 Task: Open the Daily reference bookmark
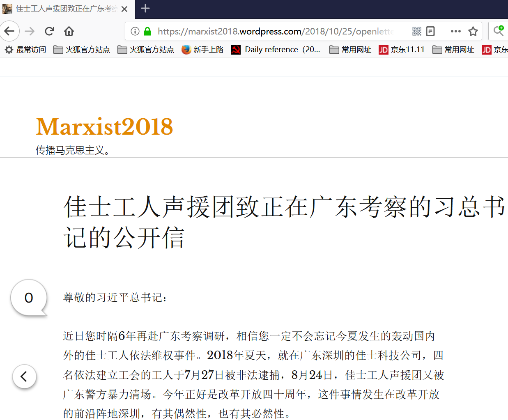pyautogui.click(x=276, y=50)
